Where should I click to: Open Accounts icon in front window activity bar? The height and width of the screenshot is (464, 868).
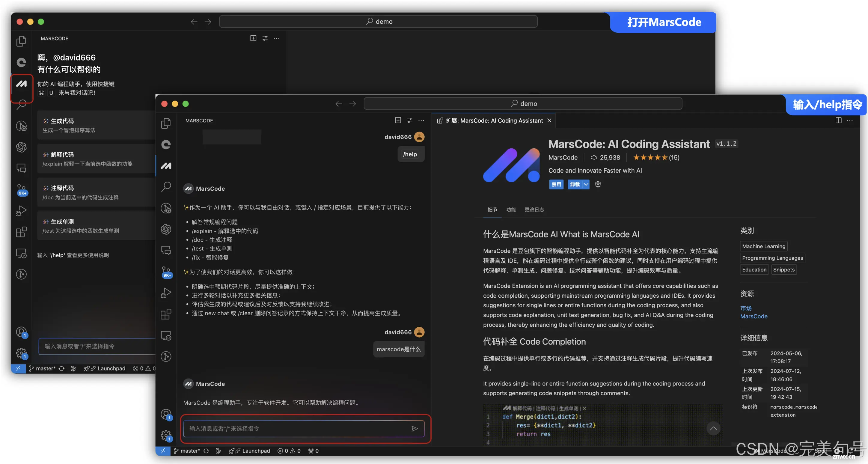tap(166, 415)
